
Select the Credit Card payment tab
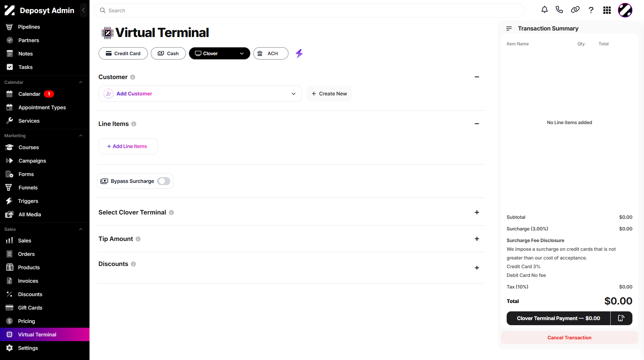[123, 53]
